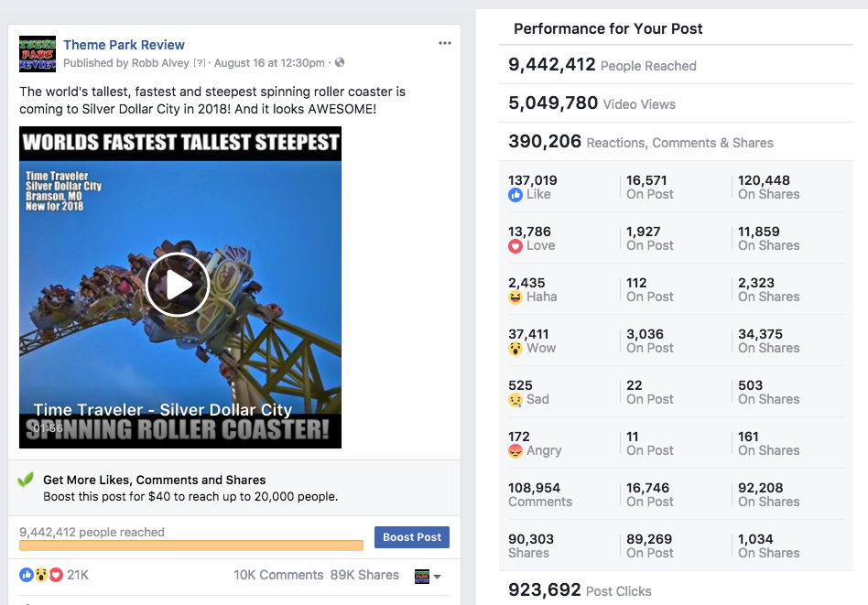868x605 pixels.
Task: Open the 89K Shares link
Action: 364,575
